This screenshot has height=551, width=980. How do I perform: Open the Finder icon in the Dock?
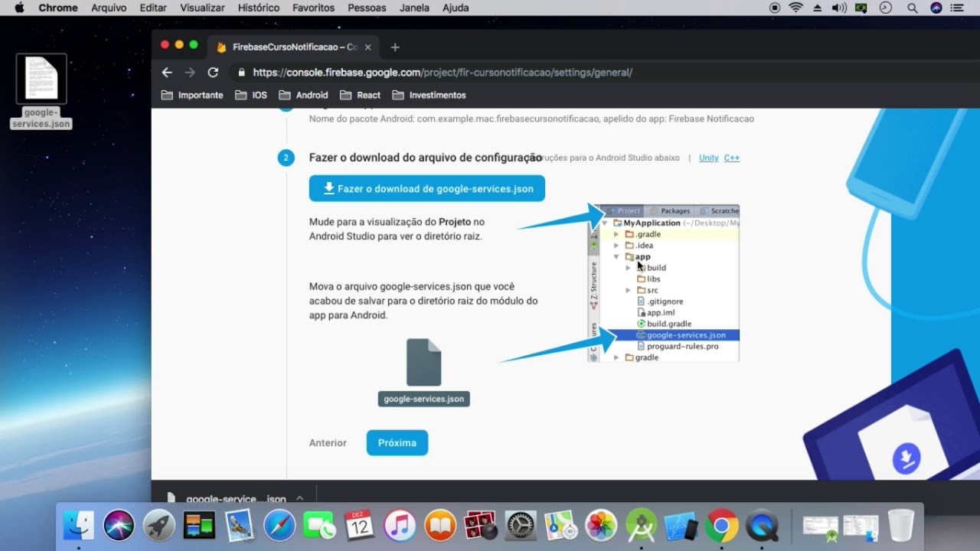pyautogui.click(x=78, y=526)
